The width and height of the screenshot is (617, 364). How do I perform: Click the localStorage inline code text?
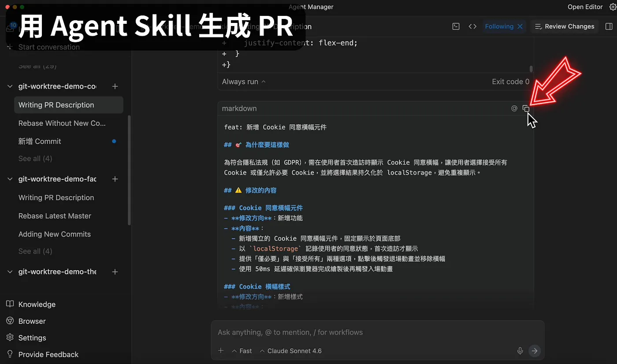pos(275,249)
